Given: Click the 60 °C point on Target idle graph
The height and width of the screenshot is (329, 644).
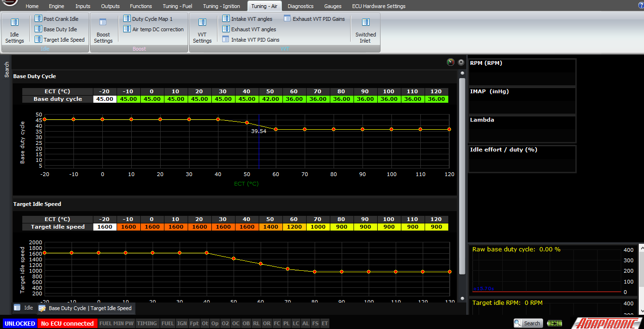Looking at the screenshot, I should [261, 264].
